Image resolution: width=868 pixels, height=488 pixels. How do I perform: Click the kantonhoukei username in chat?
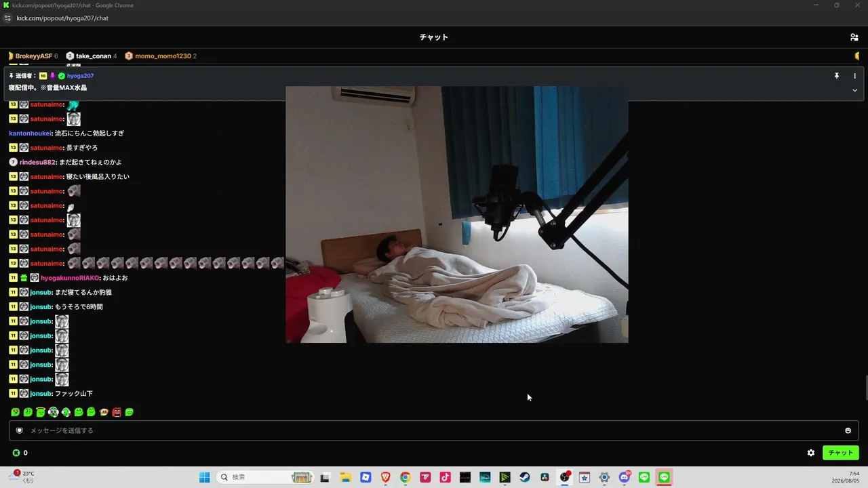click(31, 134)
